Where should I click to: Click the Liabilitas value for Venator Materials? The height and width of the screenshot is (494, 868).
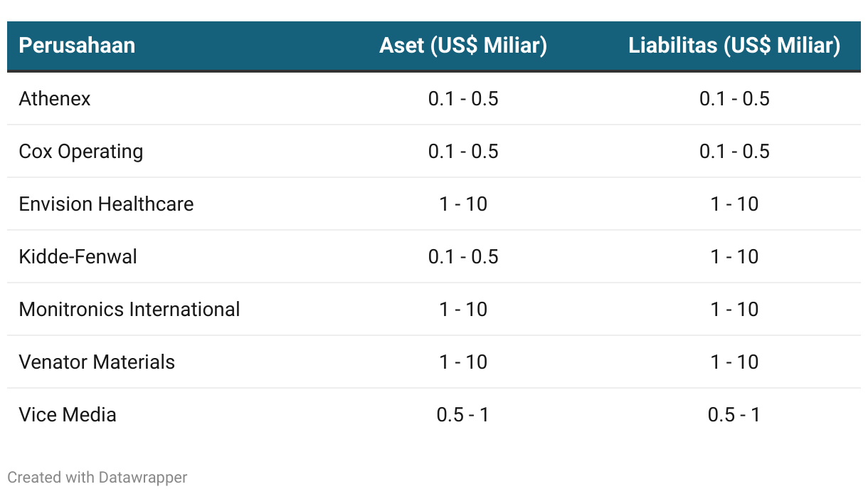tap(734, 362)
